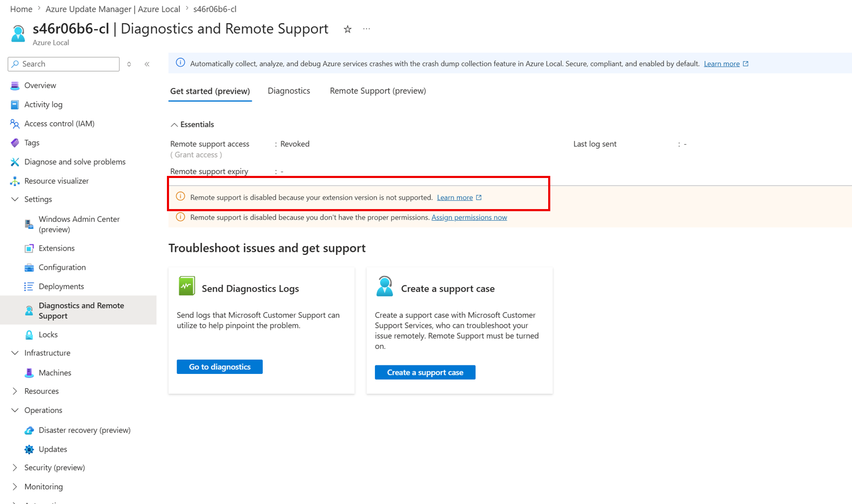The image size is (852, 504).
Task: Open Tags in the sidebar
Action: tap(32, 143)
